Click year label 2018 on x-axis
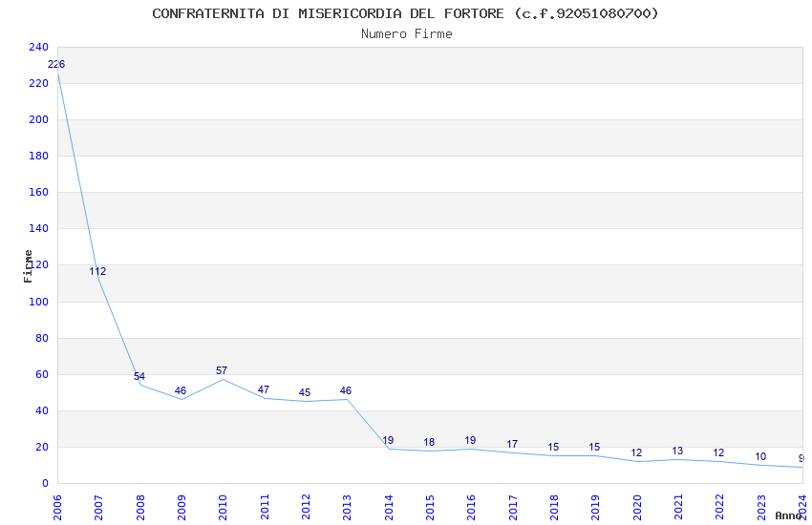The width and height of the screenshot is (812, 525). [555, 507]
